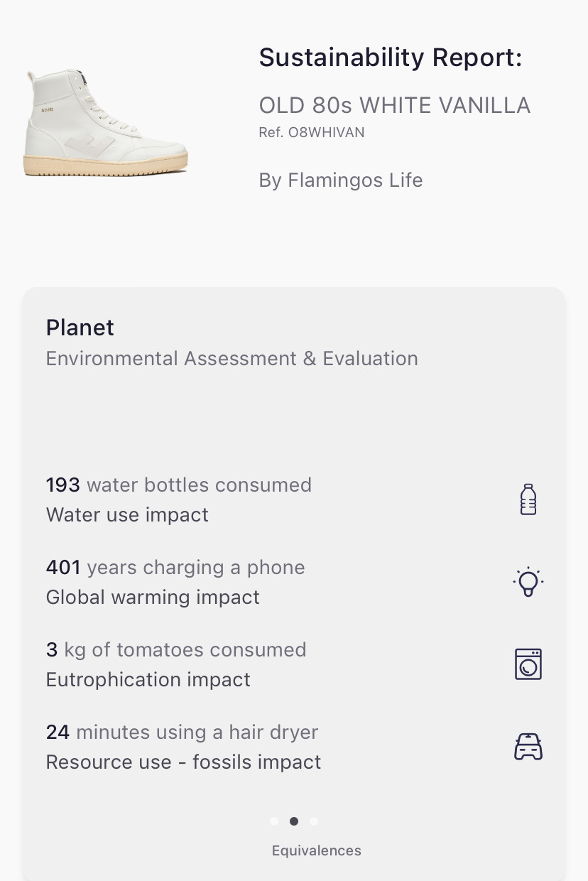Click the Ref. O8WHIVAN reference code
Screen dimensions: 588x881
[x=311, y=132]
